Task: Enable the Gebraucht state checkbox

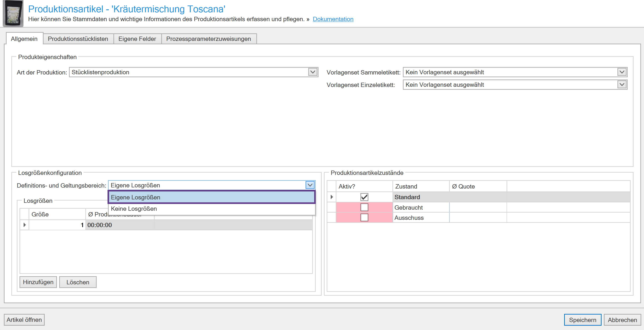Action: (x=364, y=207)
